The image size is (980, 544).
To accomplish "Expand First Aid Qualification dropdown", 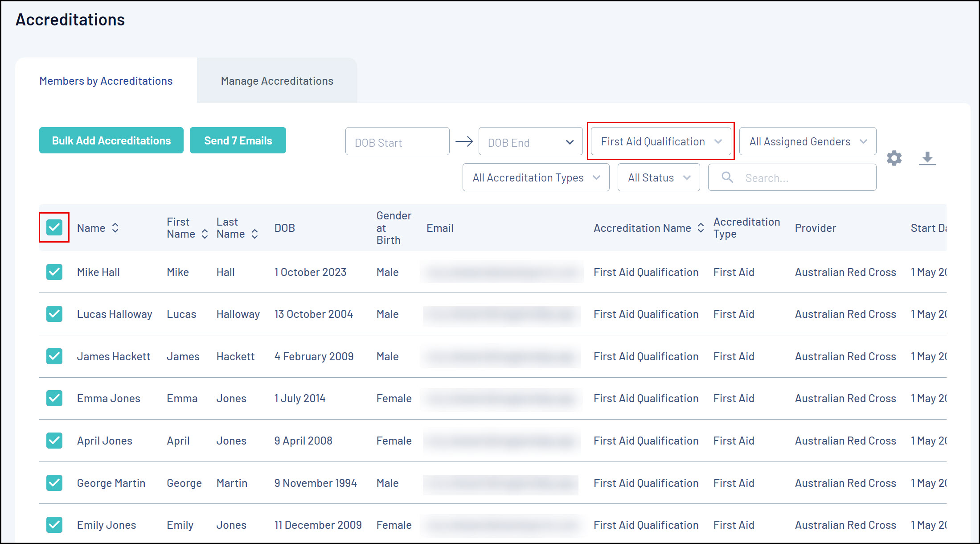I will coord(660,141).
